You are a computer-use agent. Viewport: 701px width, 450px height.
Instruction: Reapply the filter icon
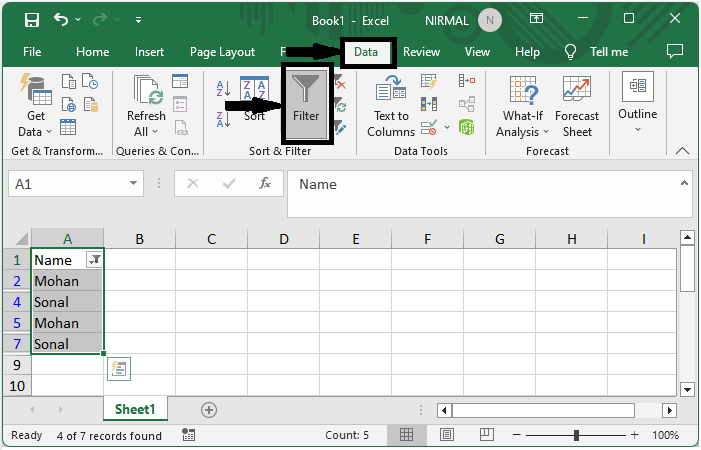coord(340,105)
